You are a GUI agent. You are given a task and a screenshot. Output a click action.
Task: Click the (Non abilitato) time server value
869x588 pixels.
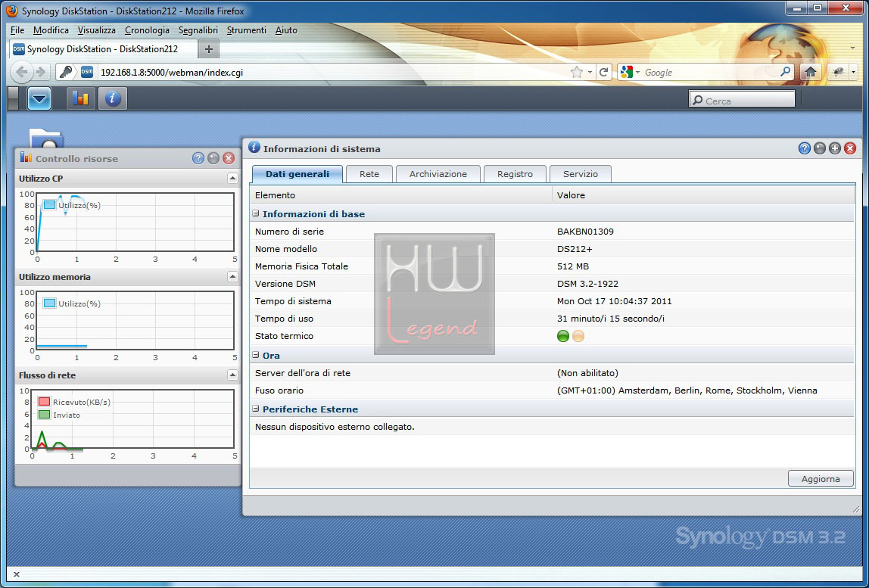coord(587,373)
